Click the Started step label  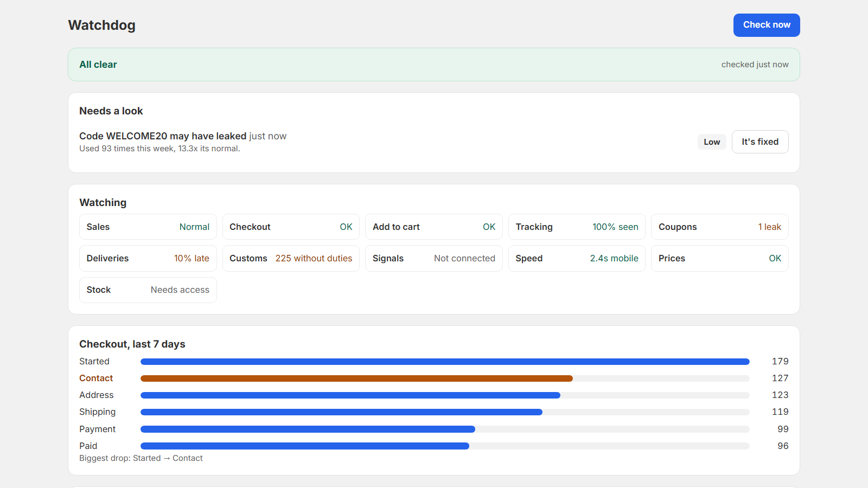(x=94, y=362)
